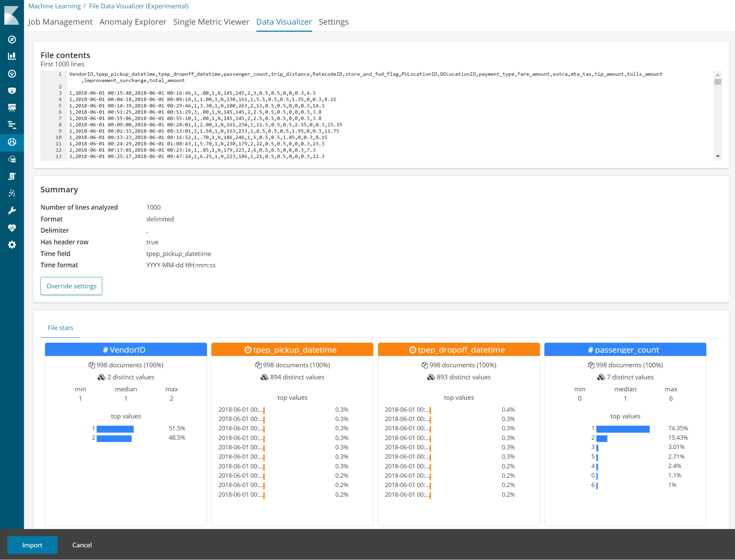Select the Settings tab
Viewport: 735px width, 560px height.
(333, 22)
